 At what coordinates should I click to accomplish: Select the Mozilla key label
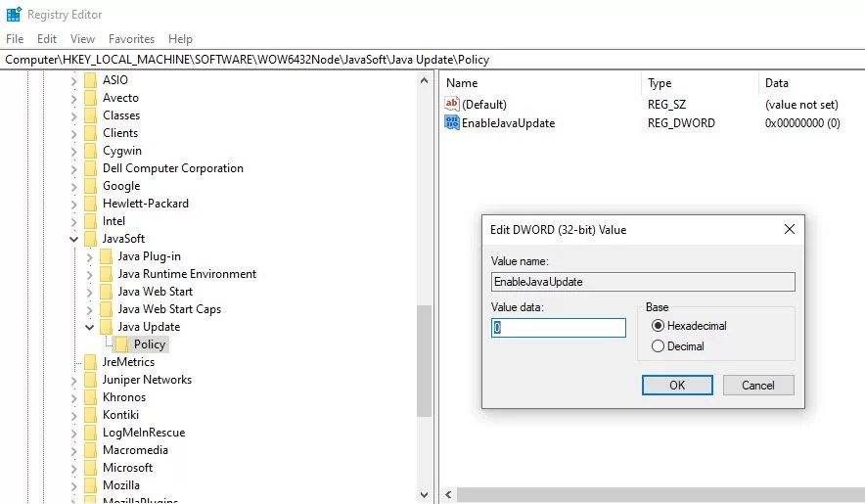click(120, 485)
